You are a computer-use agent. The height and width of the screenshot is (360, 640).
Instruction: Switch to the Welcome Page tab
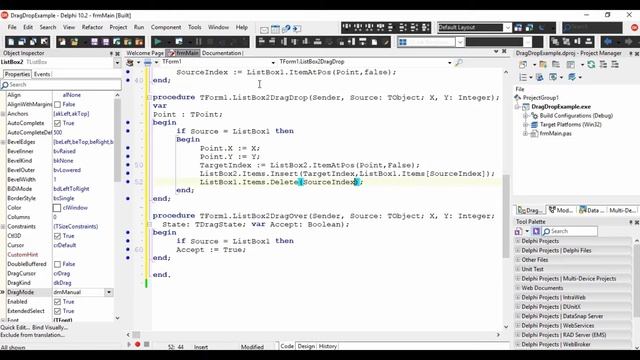[x=145, y=53]
